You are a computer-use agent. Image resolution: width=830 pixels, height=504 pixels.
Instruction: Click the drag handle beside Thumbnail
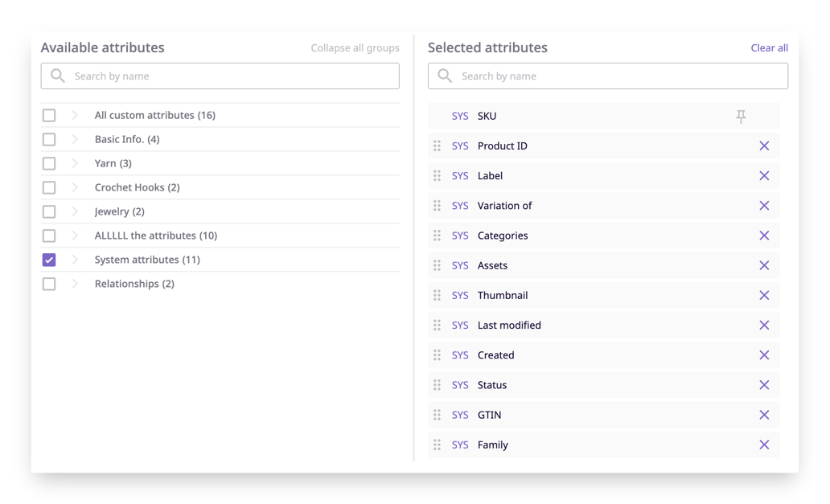(x=438, y=295)
